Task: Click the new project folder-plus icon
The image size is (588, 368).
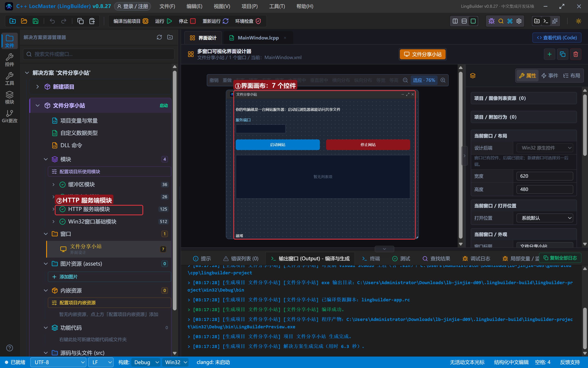Action: click(13, 21)
